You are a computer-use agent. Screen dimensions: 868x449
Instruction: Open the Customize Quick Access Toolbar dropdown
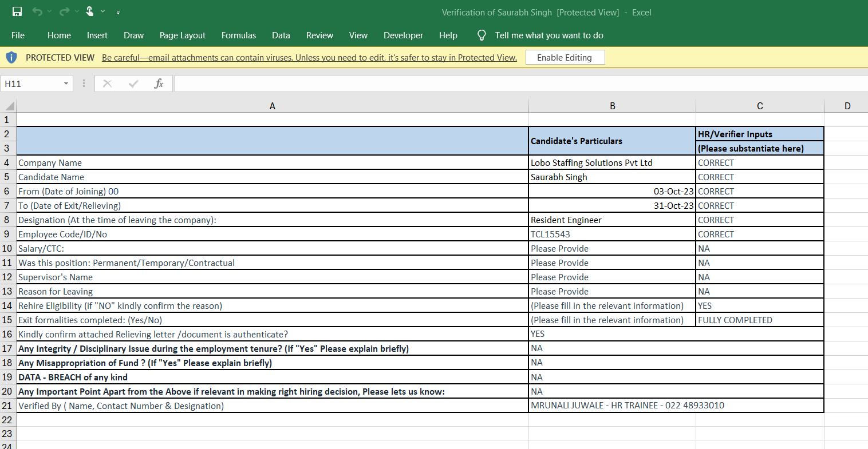click(x=118, y=12)
